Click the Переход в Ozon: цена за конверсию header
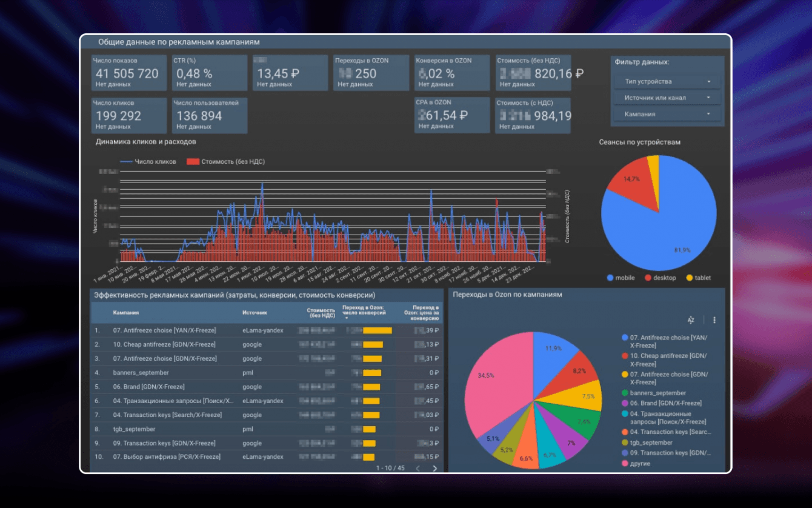The height and width of the screenshot is (508, 812). pyautogui.click(x=421, y=313)
